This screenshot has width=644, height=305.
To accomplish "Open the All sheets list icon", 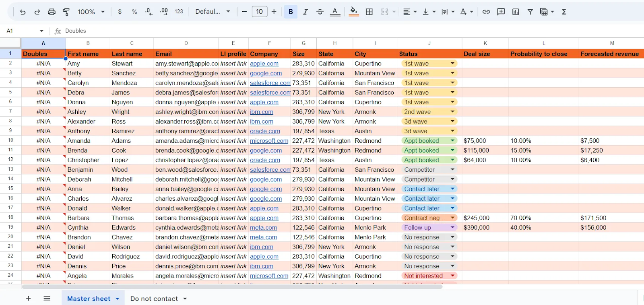I will (x=47, y=298).
